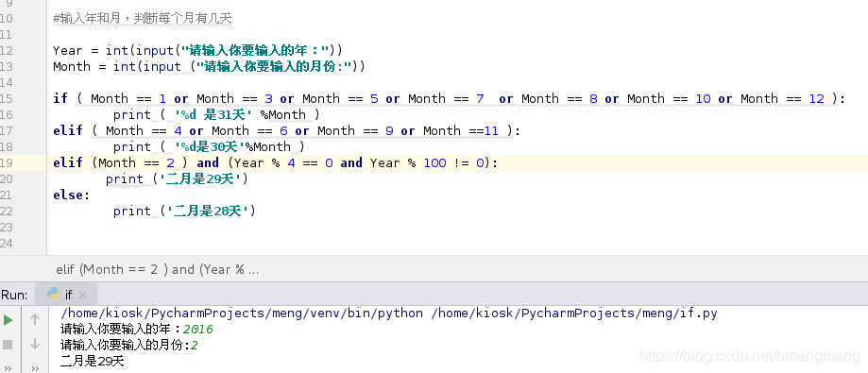Click console input value '2' after 月份
868x373 pixels.
[x=195, y=346]
